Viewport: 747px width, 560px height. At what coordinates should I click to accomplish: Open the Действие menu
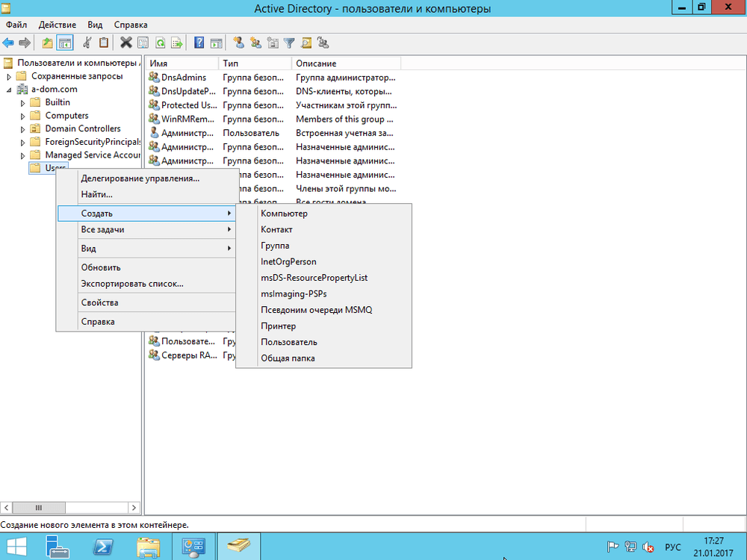58,25
